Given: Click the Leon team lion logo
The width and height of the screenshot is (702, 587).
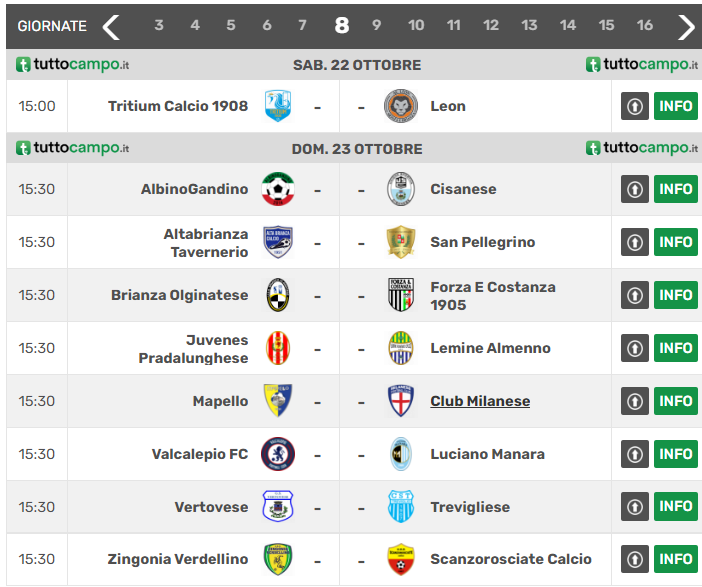Looking at the screenshot, I should pos(400,106).
